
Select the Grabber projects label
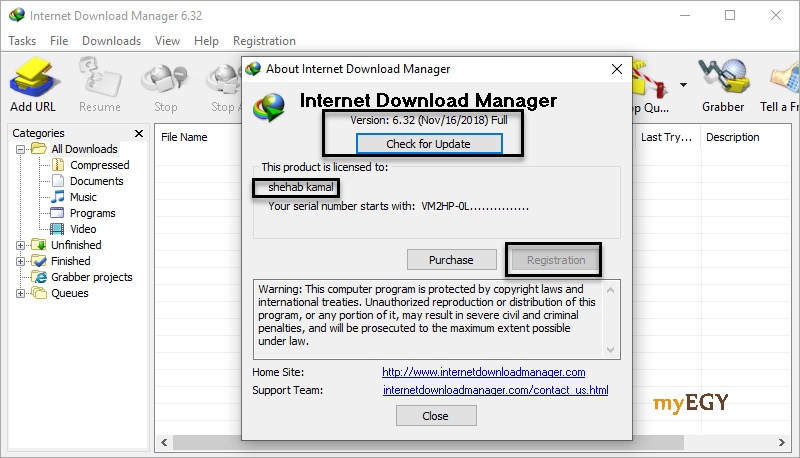[92, 277]
